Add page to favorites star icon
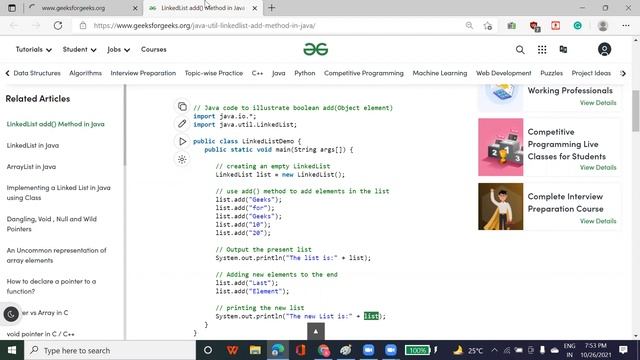This screenshot has height=360, width=640. click(x=488, y=26)
